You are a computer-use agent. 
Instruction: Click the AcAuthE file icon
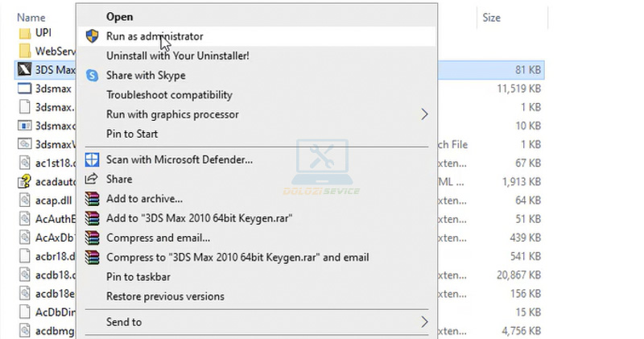tap(25, 219)
